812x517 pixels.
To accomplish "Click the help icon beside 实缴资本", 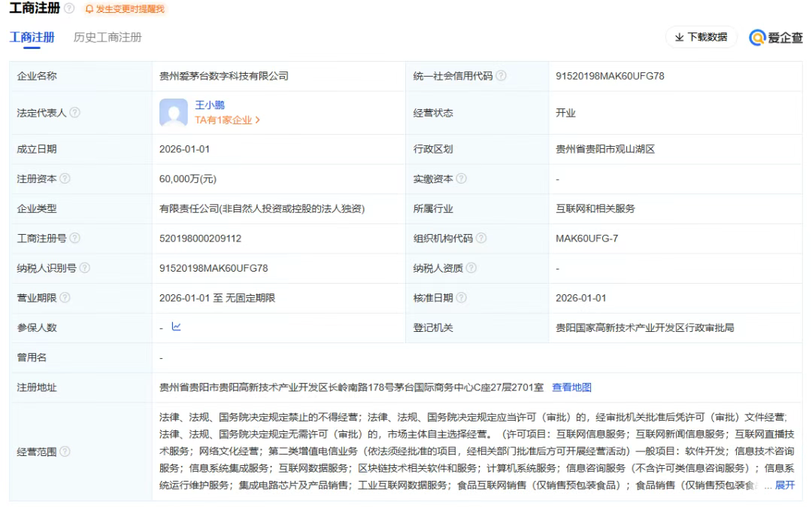I will [x=462, y=179].
